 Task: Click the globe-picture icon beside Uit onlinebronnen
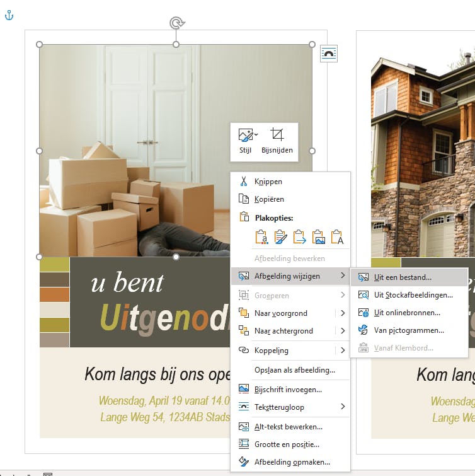pyautogui.click(x=363, y=312)
